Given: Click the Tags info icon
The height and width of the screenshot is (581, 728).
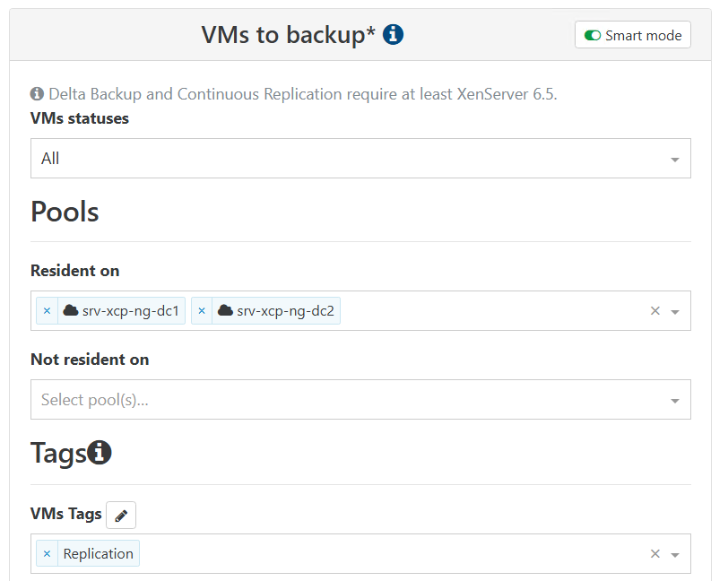Looking at the screenshot, I should point(100,453).
